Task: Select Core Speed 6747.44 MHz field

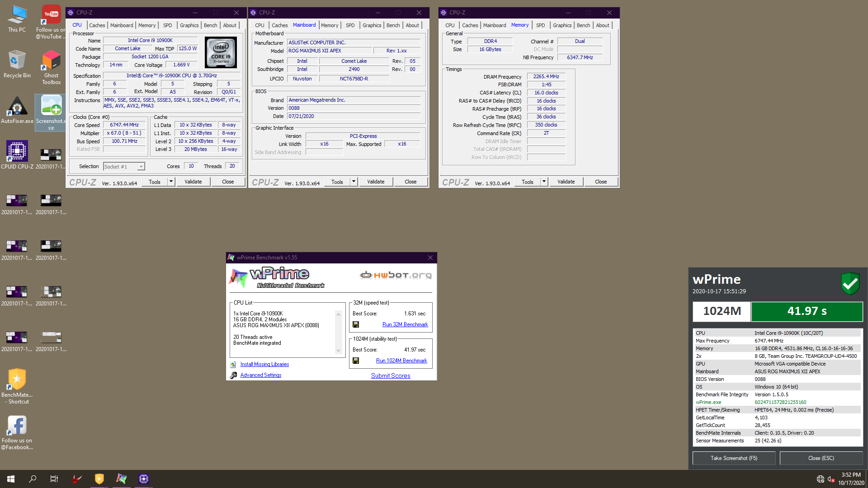Action: [124, 125]
